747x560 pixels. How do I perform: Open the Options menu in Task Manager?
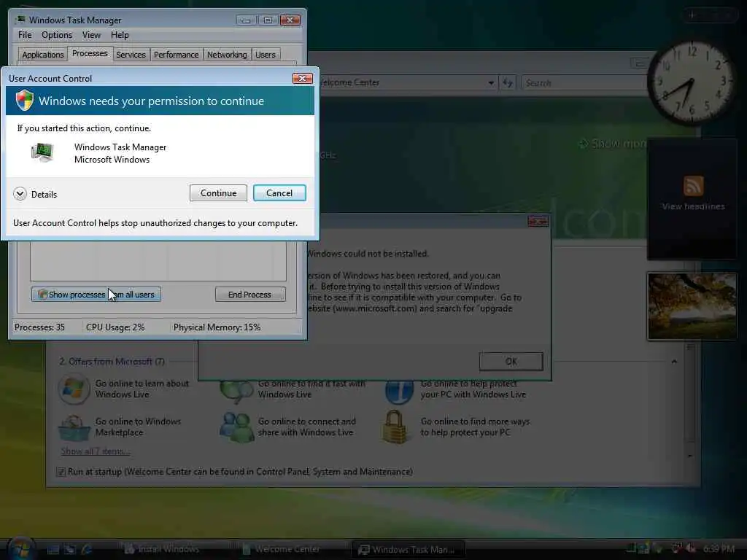pyautogui.click(x=57, y=35)
